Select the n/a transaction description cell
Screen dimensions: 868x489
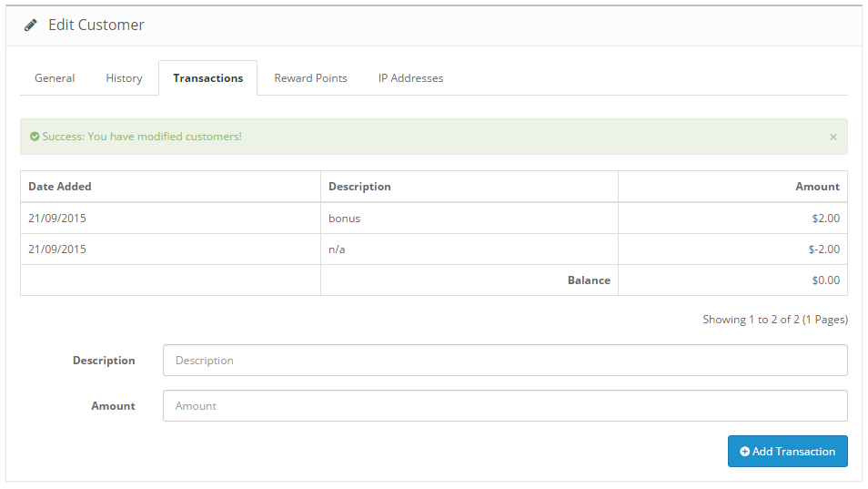[x=338, y=250]
